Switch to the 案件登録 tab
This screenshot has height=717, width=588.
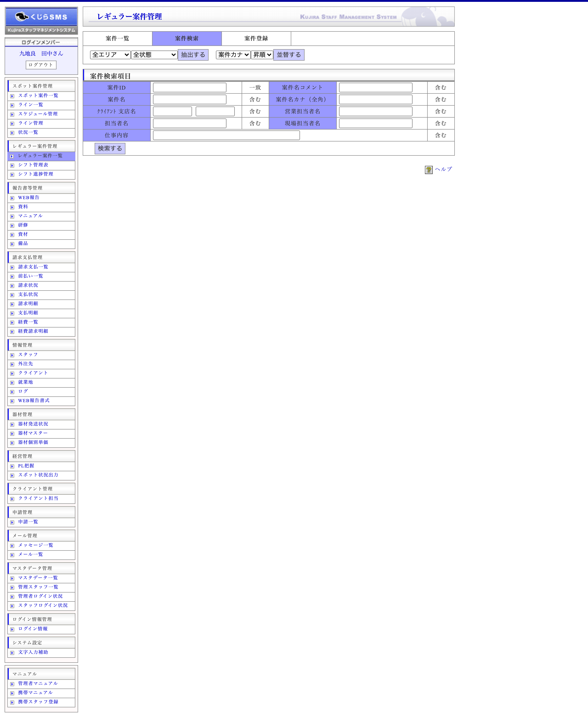coord(256,38)
